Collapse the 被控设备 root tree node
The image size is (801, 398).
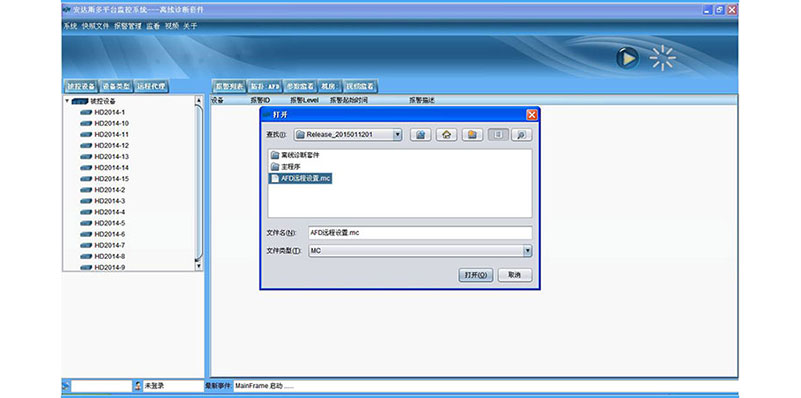tap(67, 101)
